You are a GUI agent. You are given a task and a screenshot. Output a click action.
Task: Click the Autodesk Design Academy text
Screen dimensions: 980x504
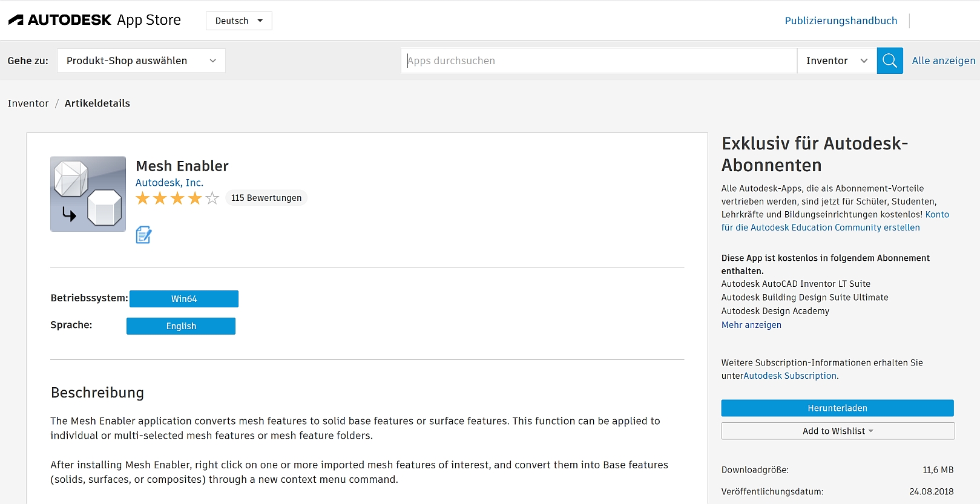click(x=775, y=311)
